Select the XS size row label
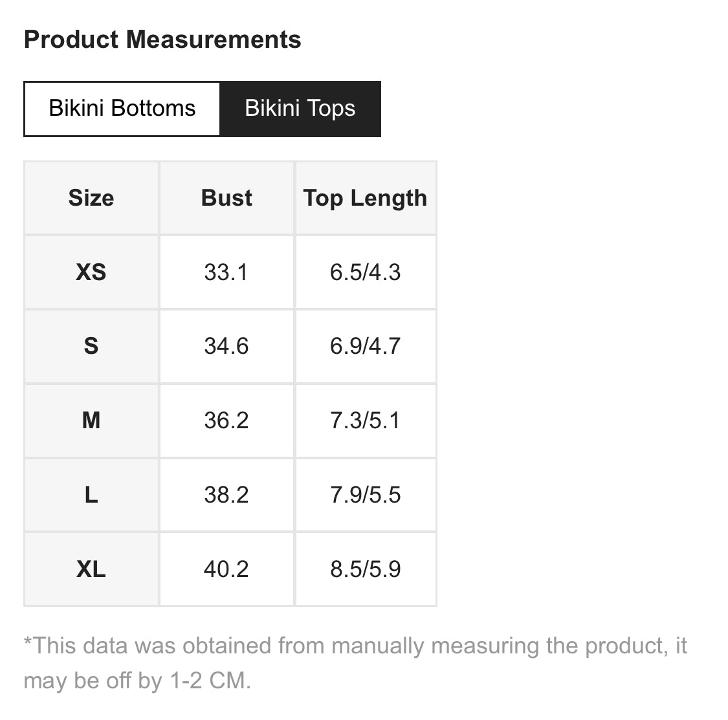 pos(91,272)
